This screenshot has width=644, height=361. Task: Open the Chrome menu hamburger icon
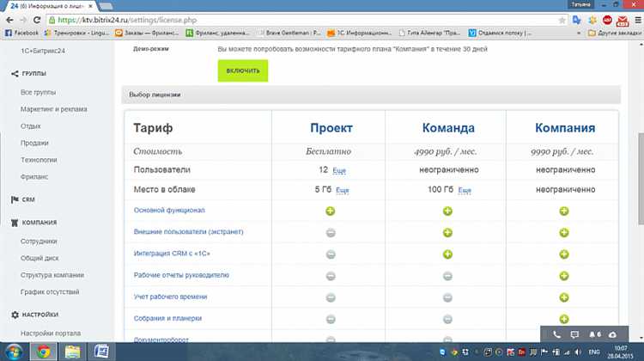coord(638,20)
